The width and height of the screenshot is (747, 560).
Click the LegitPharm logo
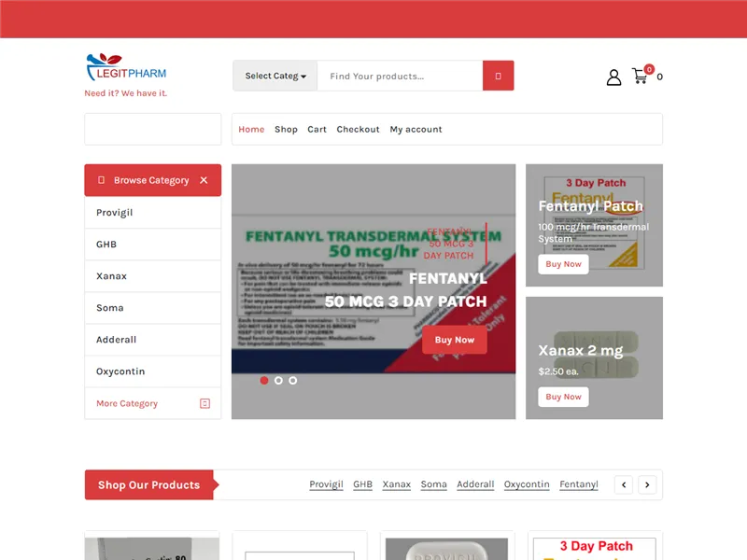(126, 69)
